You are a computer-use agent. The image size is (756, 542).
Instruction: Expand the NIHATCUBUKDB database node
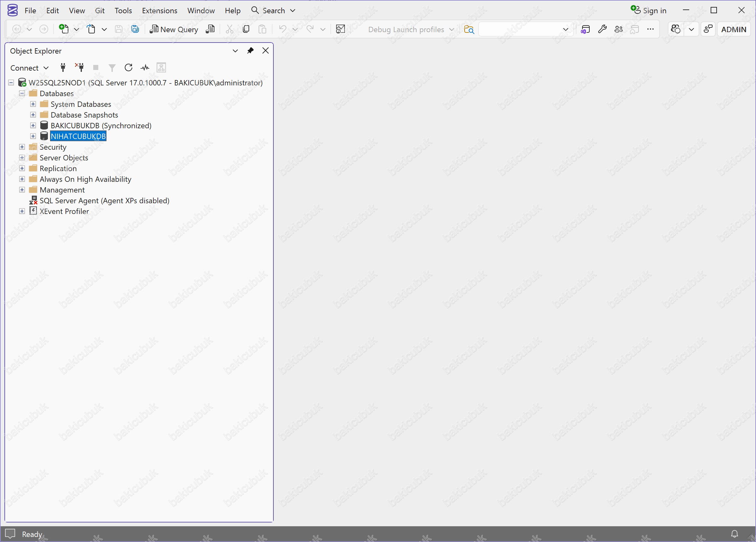(33, 136)
